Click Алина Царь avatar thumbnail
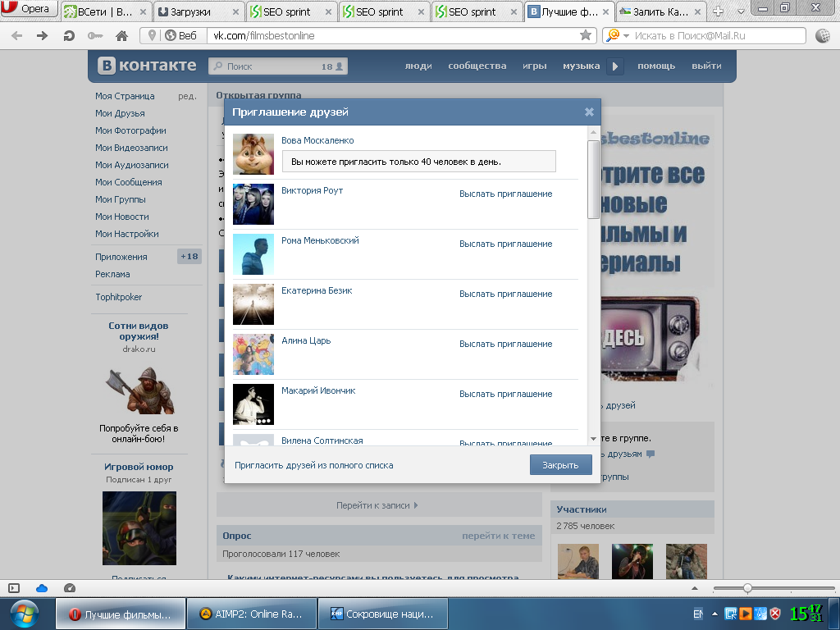The image size is (840, 630). (x=253, y=354)
